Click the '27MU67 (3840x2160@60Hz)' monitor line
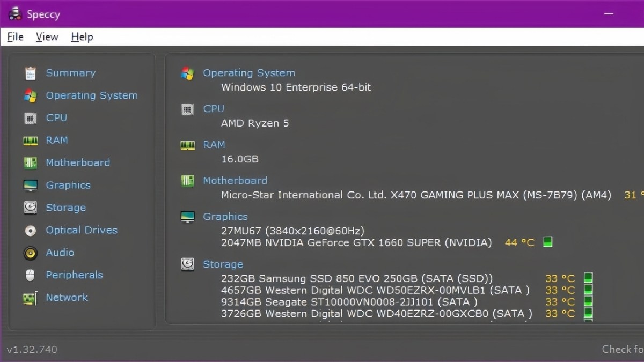The image size is (644, 362). pos(292,231)
